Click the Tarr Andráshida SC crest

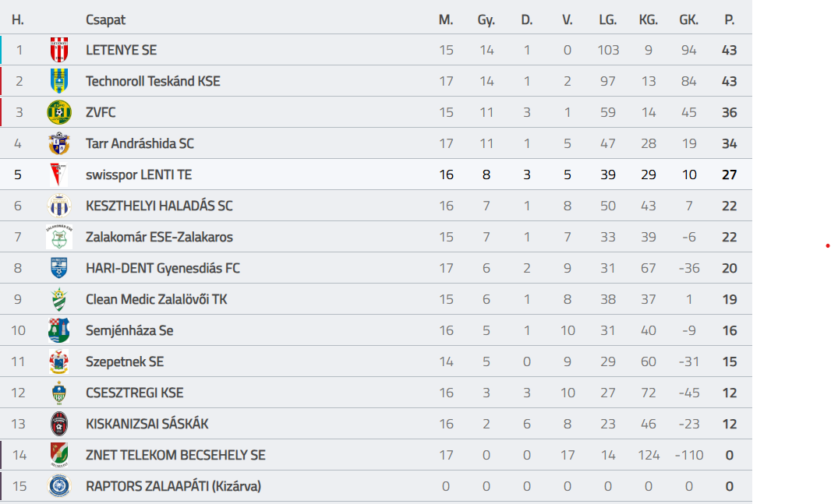pyautogui.click(x=59, y=143)
